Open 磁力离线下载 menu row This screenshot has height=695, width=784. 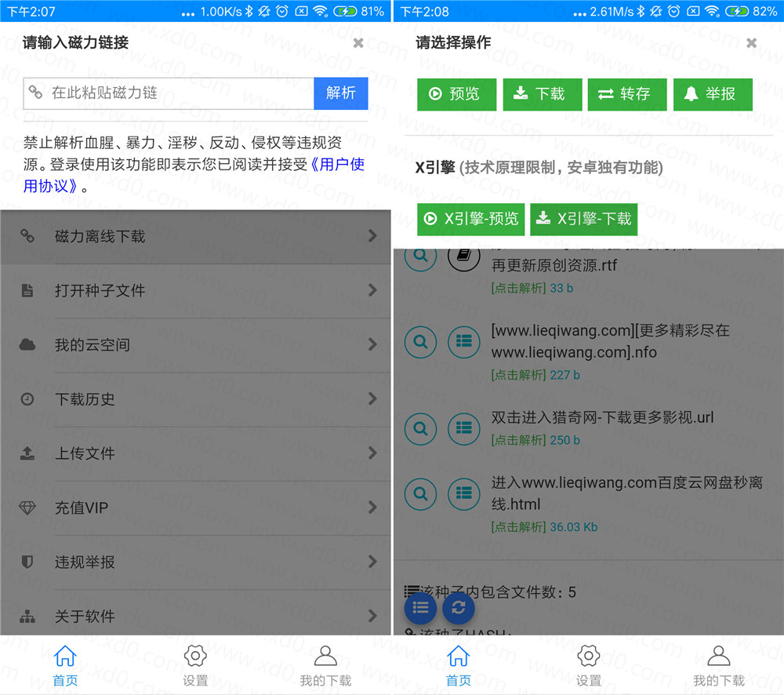pos(195,237)
